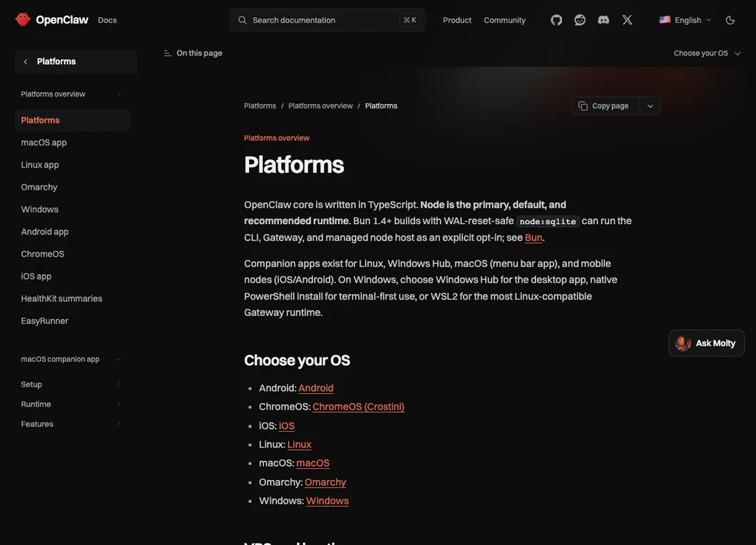Open the Copy page options chevron
The image size is (756, 545).
point(650,106)
